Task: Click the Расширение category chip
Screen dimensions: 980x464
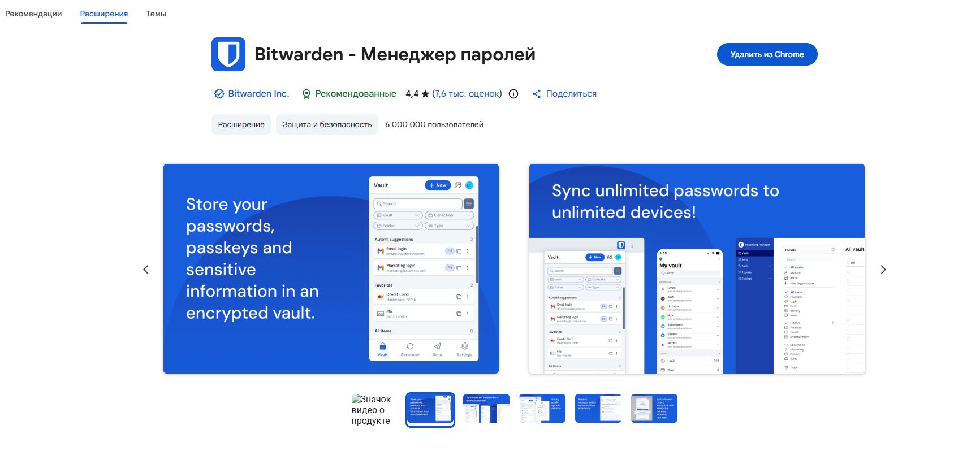Action: [241, 124]
